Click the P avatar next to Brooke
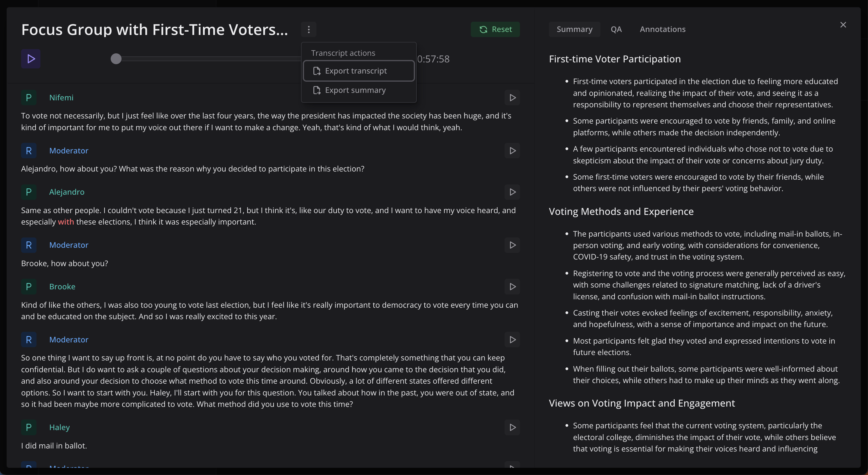868x475 pixels. [x=29, y=287]
